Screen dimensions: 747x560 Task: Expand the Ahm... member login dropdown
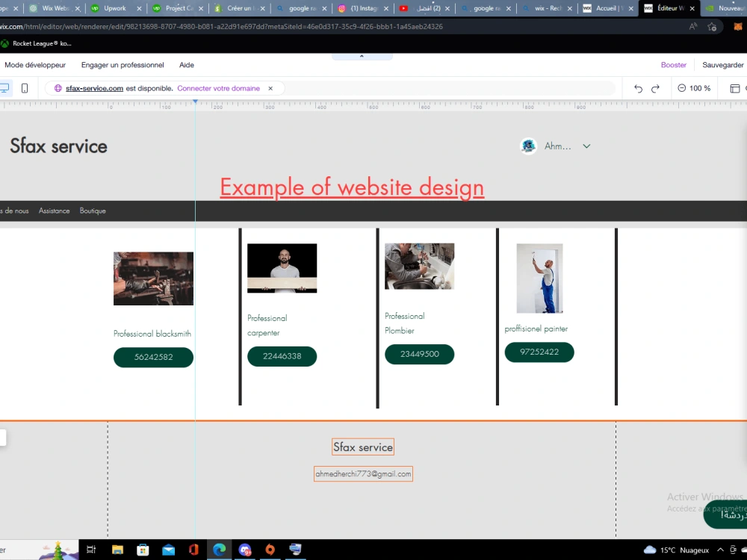point(586,146)
